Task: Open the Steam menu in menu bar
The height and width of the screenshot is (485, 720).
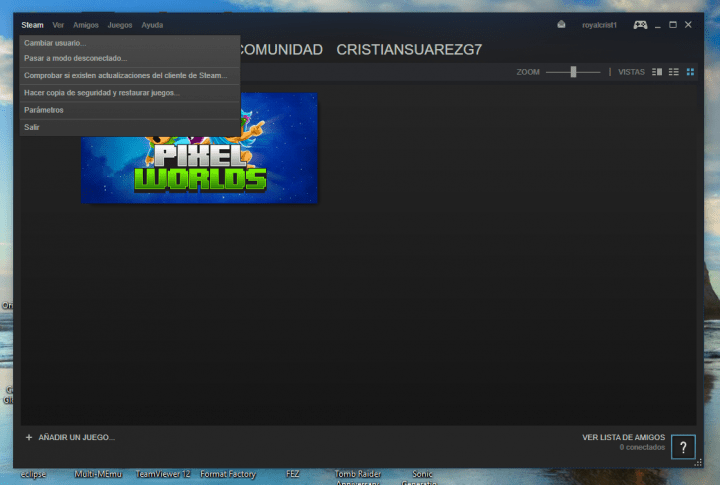Action: coord(32,25)
